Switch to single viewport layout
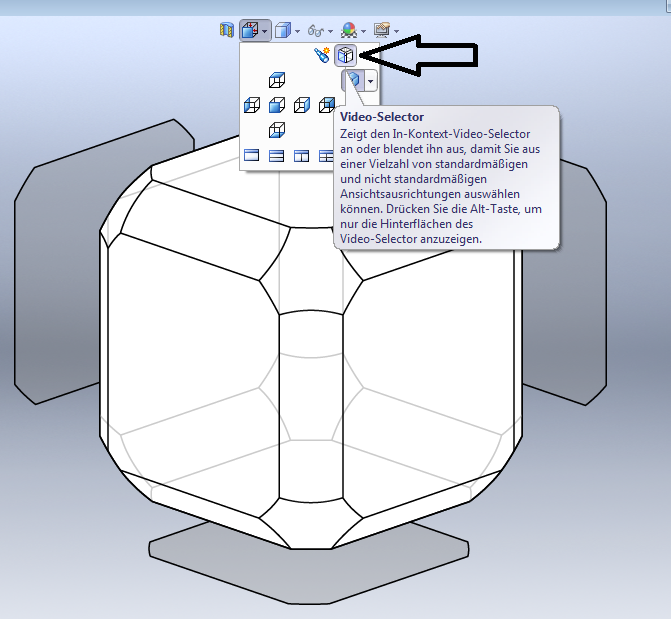The width and height of the screenshot is (671, 619). [x=251, y=155]
